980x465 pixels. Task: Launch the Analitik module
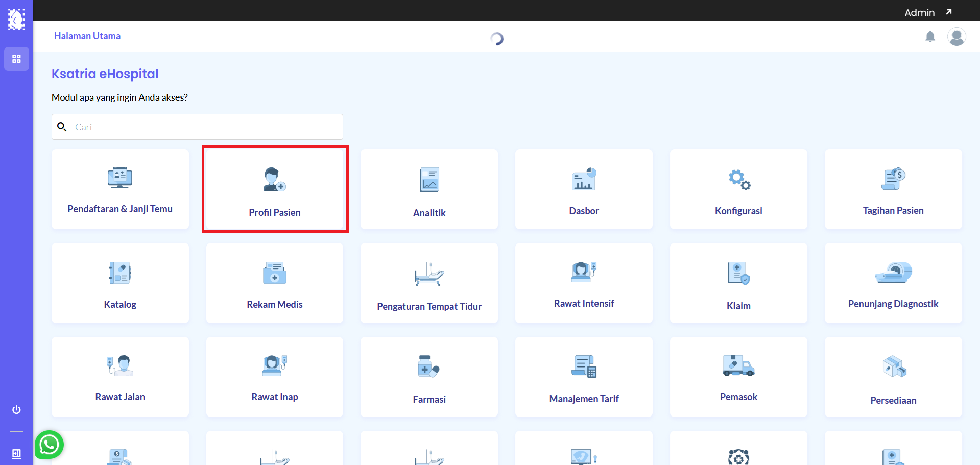tap(429, 189)
